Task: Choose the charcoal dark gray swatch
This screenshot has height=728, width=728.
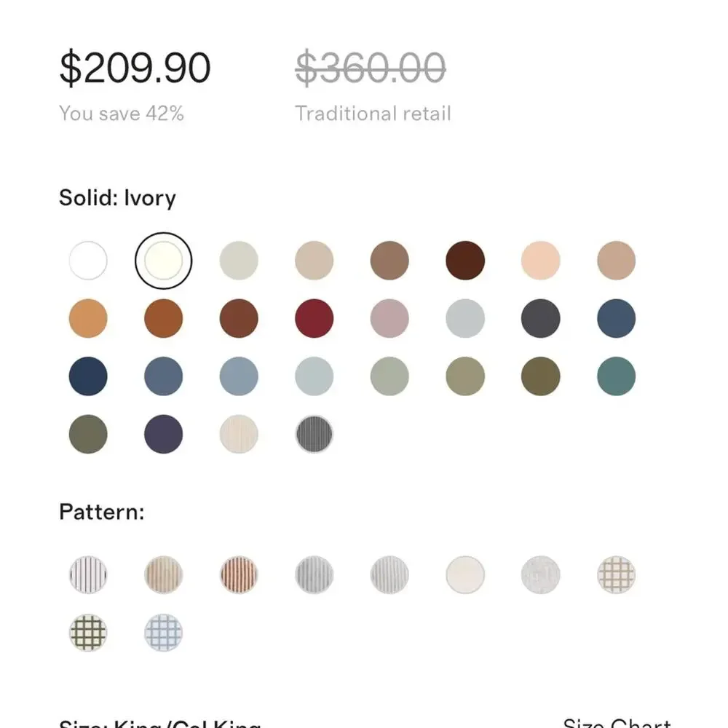Action: (x=540, y=319)
